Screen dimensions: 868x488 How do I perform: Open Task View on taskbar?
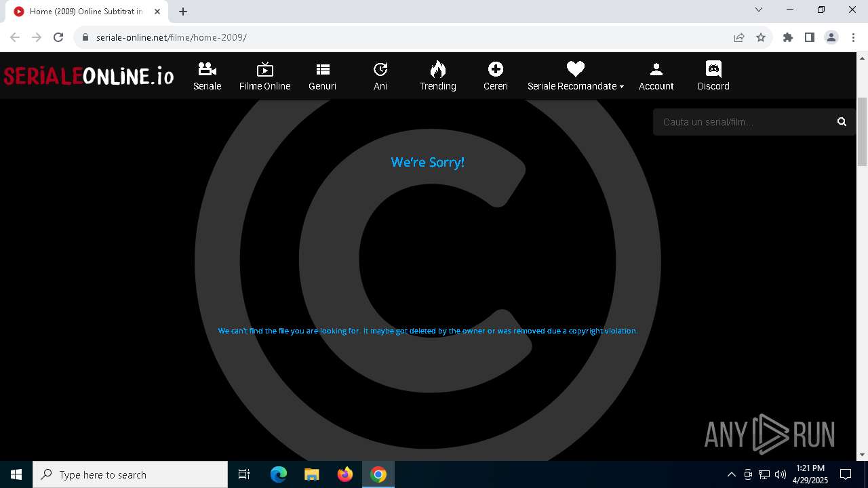pos(244,474)
